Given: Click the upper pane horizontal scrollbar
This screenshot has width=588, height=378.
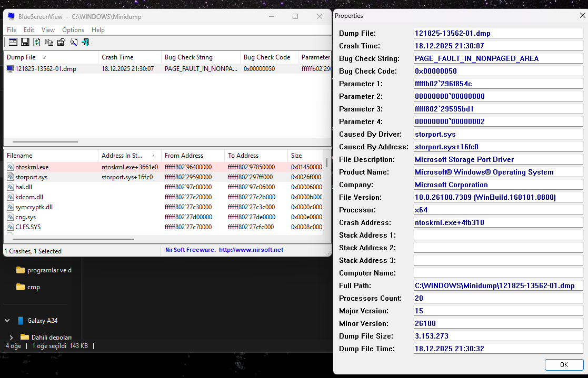Looking at the screenshot, I should pyautogui.click(x=45, y=142).
